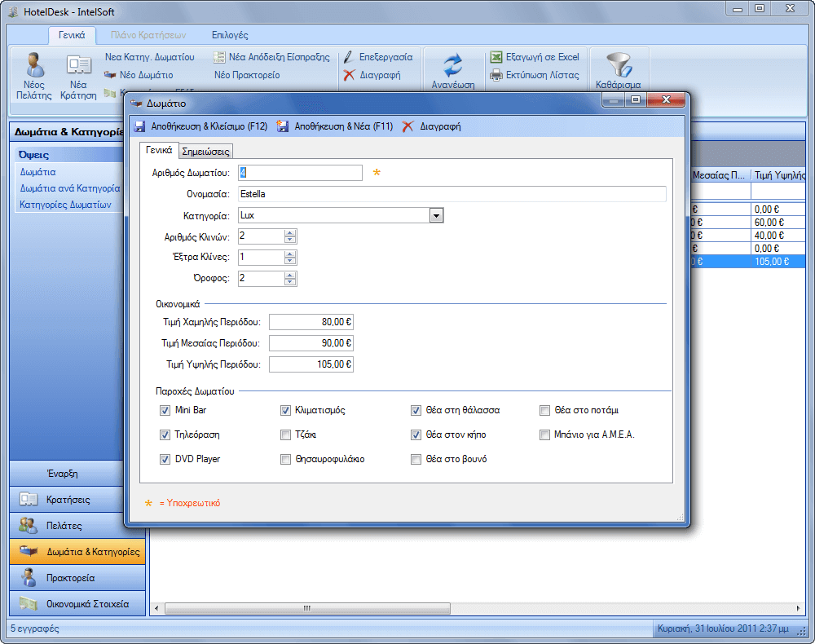
Task: Switch to the Σημειώσεις tab
Action: [x=206, y=151]
